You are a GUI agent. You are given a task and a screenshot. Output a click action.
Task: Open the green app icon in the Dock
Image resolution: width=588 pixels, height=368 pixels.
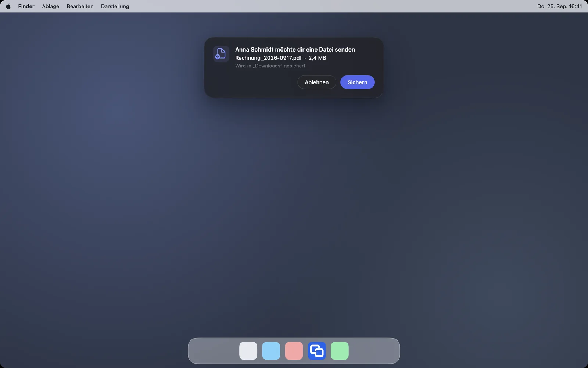tap(340, 351)
